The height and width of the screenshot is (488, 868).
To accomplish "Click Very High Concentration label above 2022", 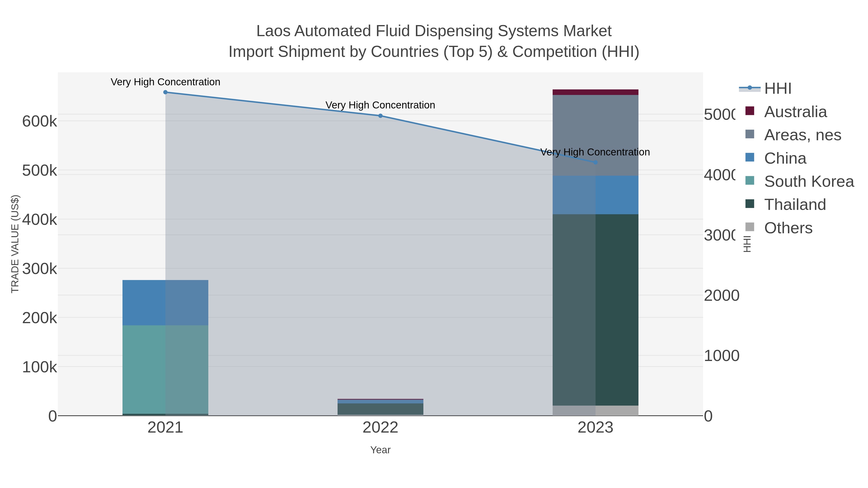I will [x=380, y=105].
